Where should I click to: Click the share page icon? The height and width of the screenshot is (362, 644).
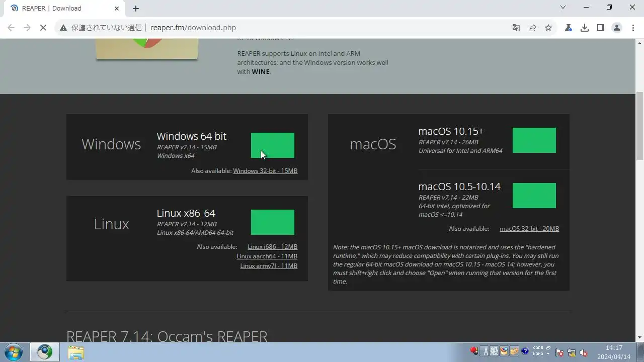(x=532, y=28)
